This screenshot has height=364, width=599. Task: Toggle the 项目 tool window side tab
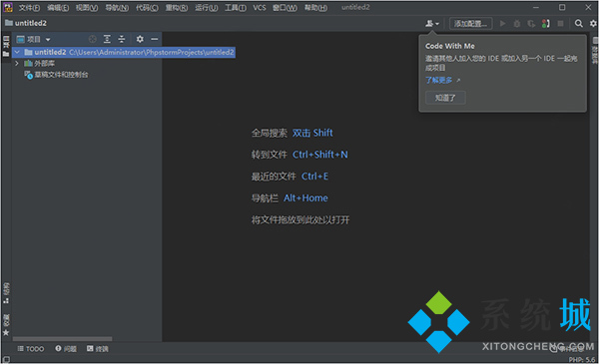click(6, 46)
